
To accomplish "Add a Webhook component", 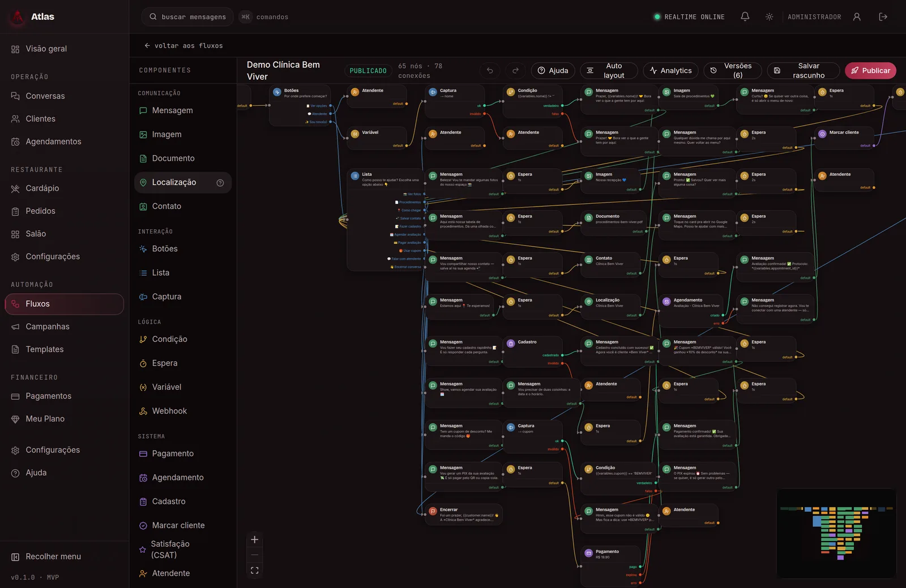I will tap(183, 411).
